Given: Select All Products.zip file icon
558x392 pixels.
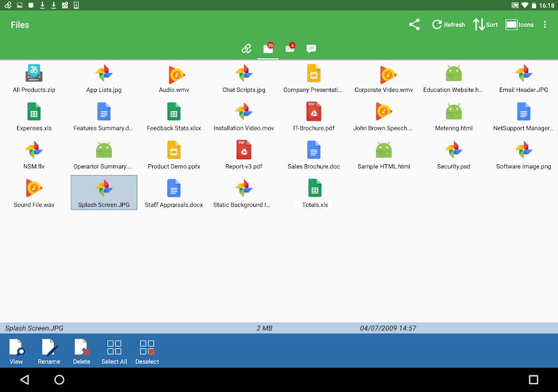Looking at the screenshot, I should 34,73.
